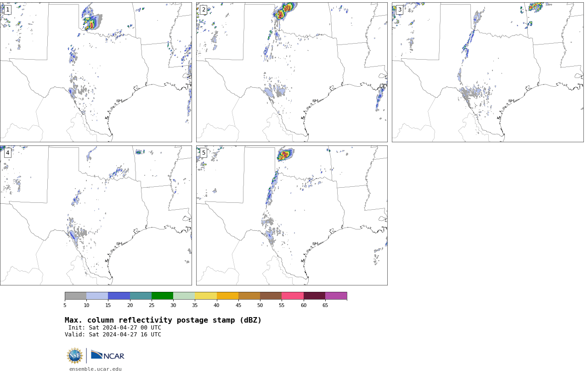Click the orange 40-45 dBZ color swatch
This screenshot has height=374, width=588.
coord(227,296)
